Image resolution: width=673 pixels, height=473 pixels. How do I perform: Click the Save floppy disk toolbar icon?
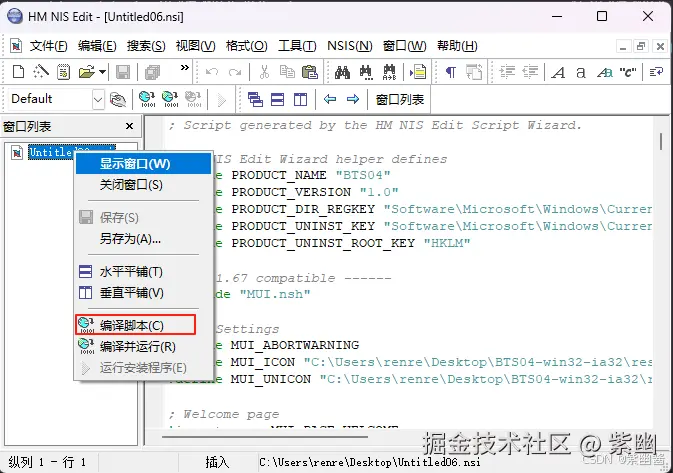pos(123,72)
